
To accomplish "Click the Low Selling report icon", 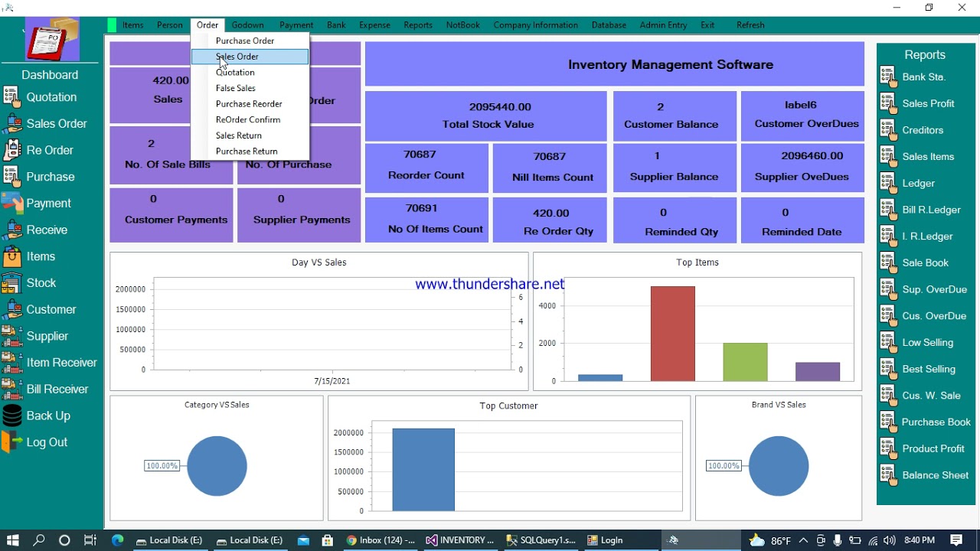I will [x=888, y=342].
